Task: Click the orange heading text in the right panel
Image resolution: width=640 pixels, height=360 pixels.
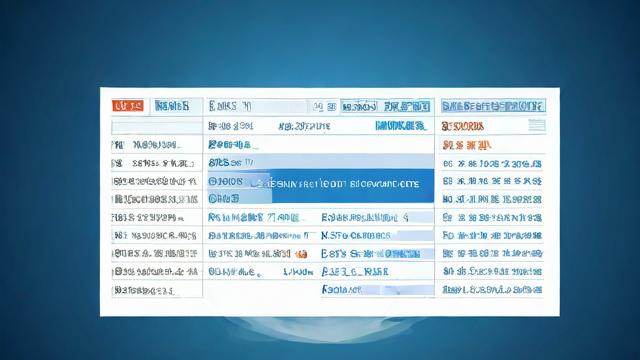Action: pos(462,126)
